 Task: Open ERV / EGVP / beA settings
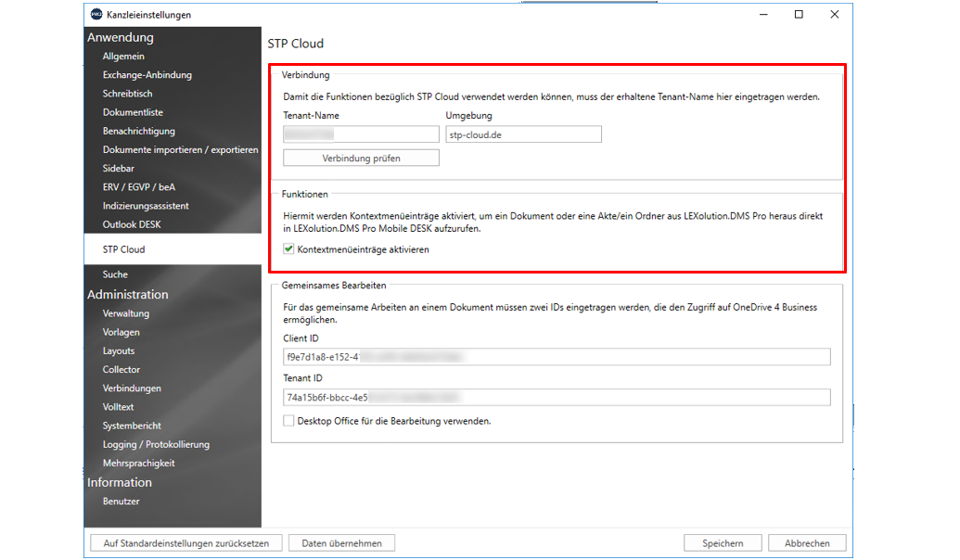[139, 187]
